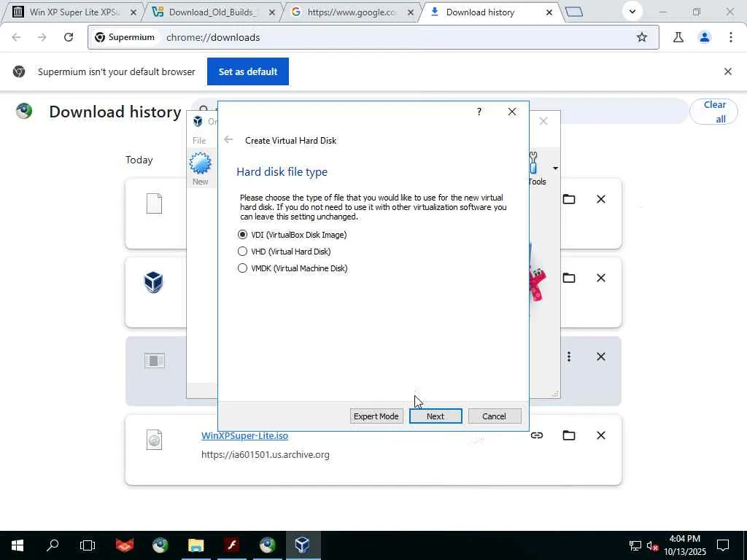This screenshot has height=560, width=747.
Task: Click Next in Create Virtual Hard Disk
Action: [x=436, y=416]
